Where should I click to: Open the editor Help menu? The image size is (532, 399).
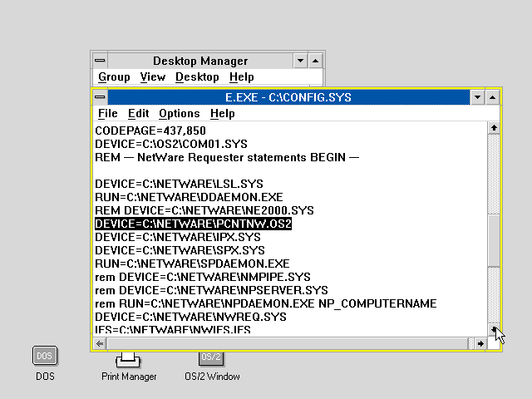point(223,113)
